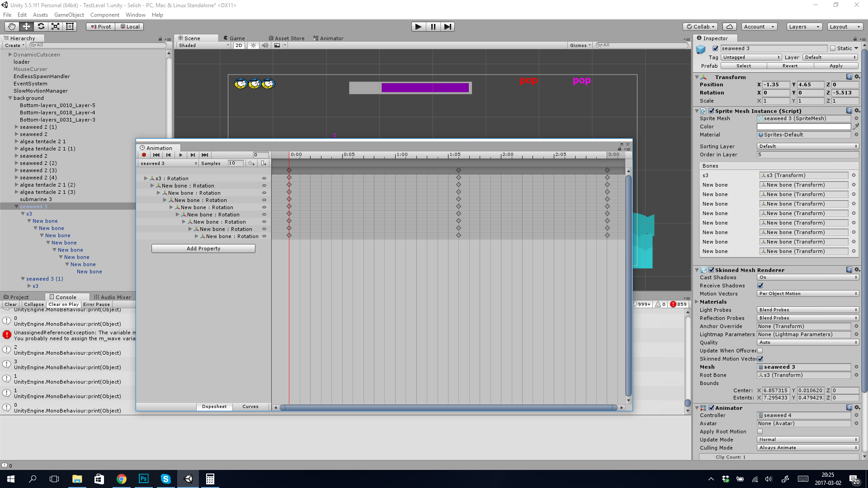Open the Layers dropdown
This screenshot has height=488, width=868.
pos(803,27)
